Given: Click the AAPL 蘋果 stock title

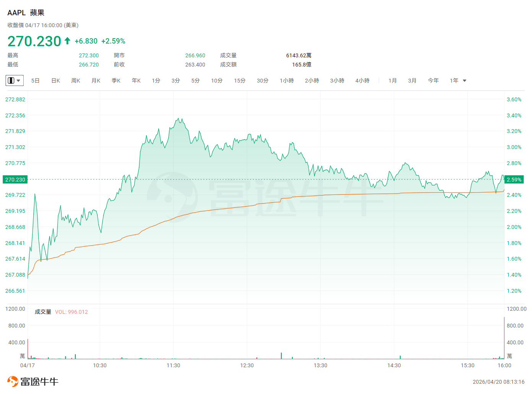Looking at the screenshot, I should (x=26, y=13).
